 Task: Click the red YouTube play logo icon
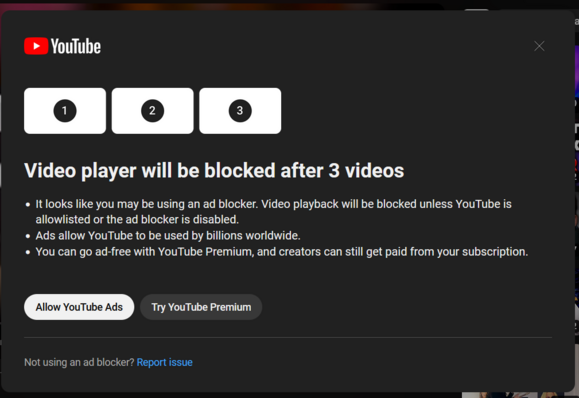[36, 46]
